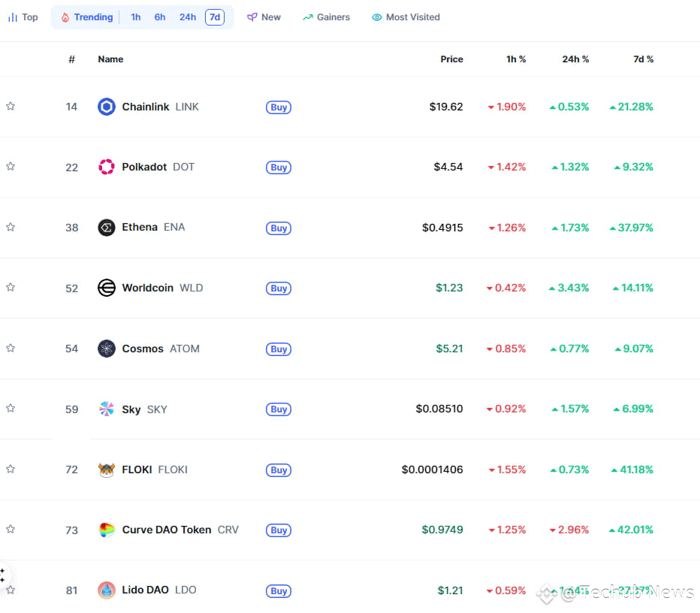This screenshot has width=700, height=613.
Task: Open the Most Visited tab
Action: [406, 17]
